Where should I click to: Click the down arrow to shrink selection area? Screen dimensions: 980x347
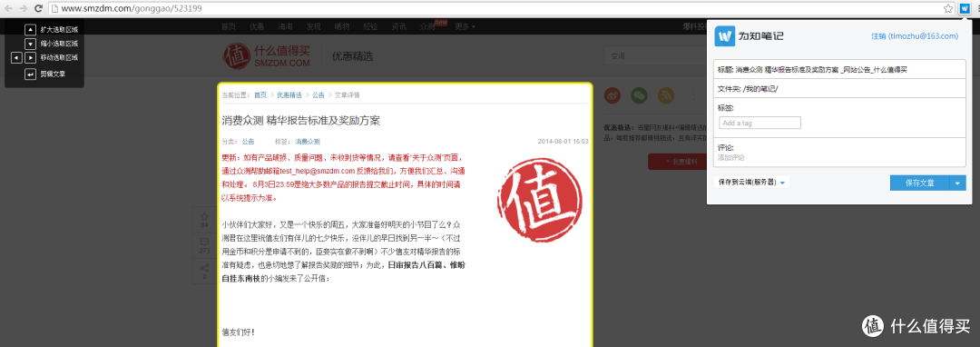30,44
